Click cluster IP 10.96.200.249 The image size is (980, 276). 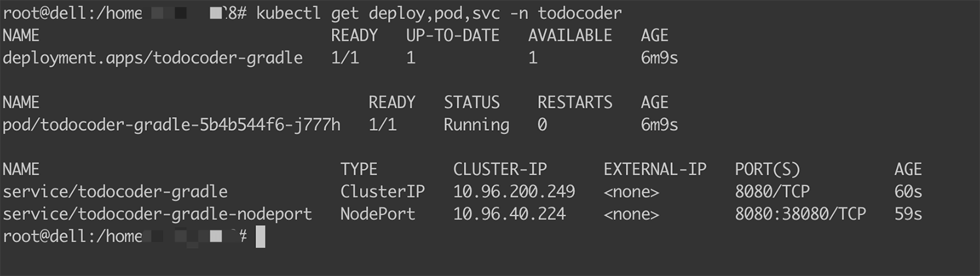(514, 192)
